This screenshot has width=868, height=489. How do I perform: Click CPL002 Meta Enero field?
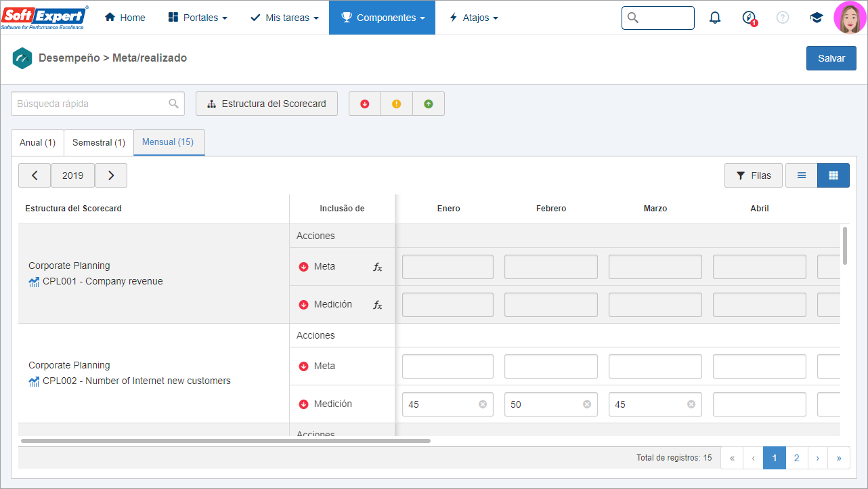[448, 366]
